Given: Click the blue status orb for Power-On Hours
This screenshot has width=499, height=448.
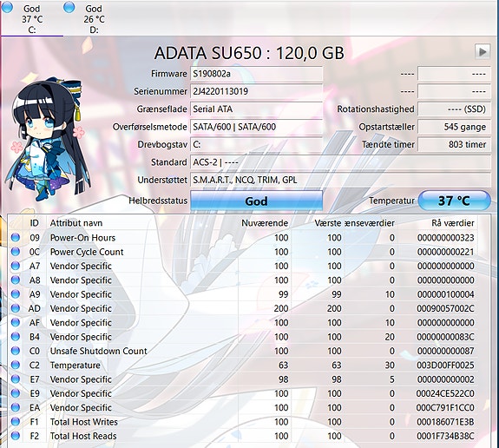Looking at the screenshot, I should tap(16, 238).
